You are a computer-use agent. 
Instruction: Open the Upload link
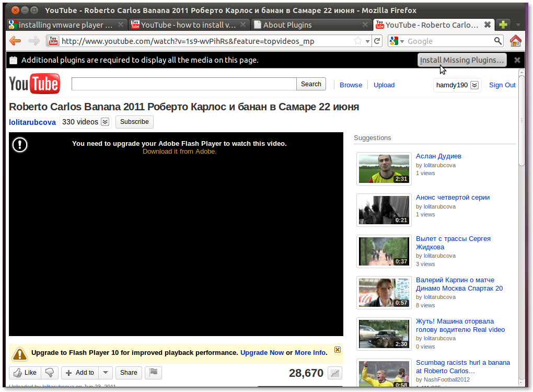[384, 85]
